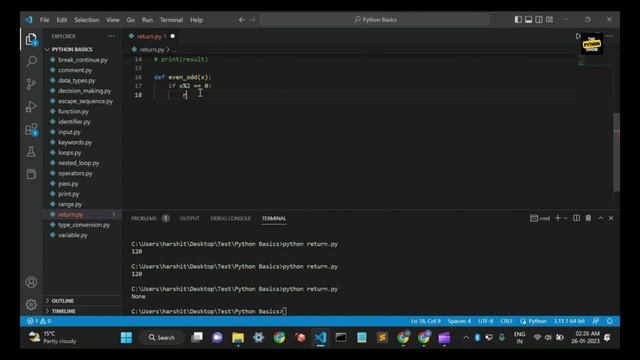The width and height of the screenshot is (640, 360).
Task: Open editor More Actions ellipsis
Action: [609, 36]
